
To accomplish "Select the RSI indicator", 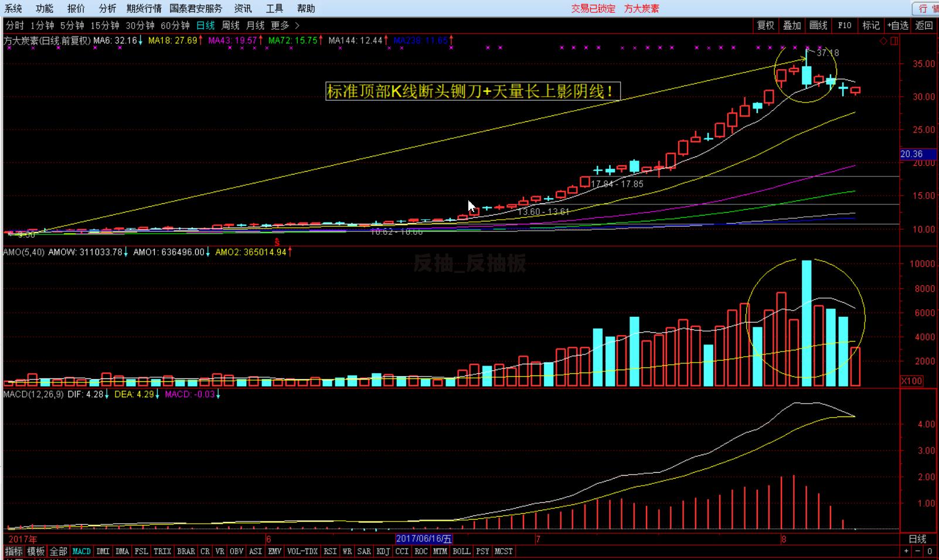I will (331, 551).
